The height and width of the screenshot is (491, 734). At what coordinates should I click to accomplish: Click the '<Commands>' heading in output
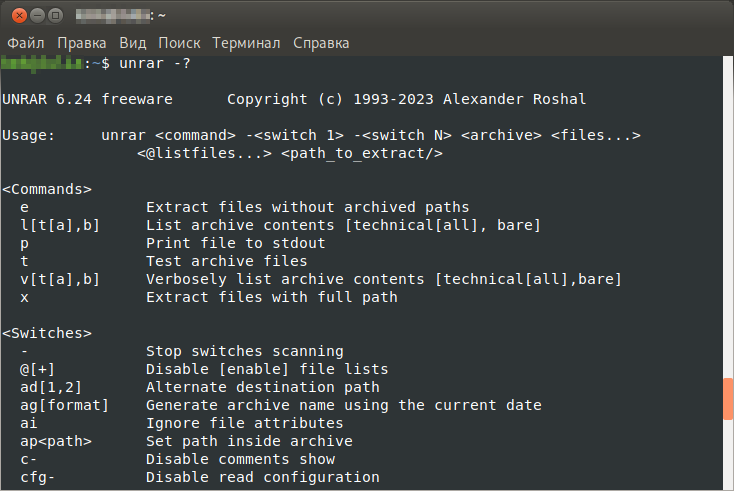(x=47, y=189)
